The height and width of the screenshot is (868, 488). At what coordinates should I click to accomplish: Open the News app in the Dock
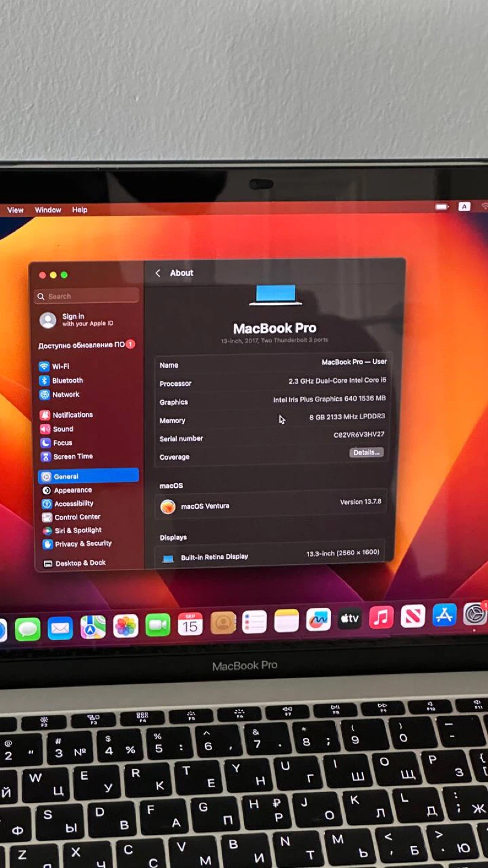click(x=413, y=616)
